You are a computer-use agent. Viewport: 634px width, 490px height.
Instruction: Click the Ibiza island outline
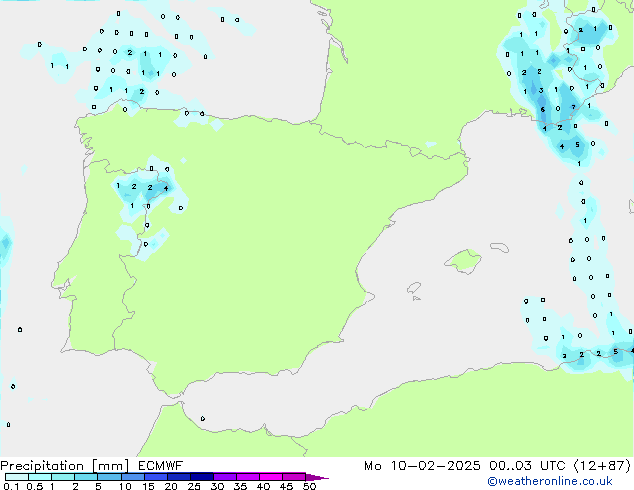point(414,288)
